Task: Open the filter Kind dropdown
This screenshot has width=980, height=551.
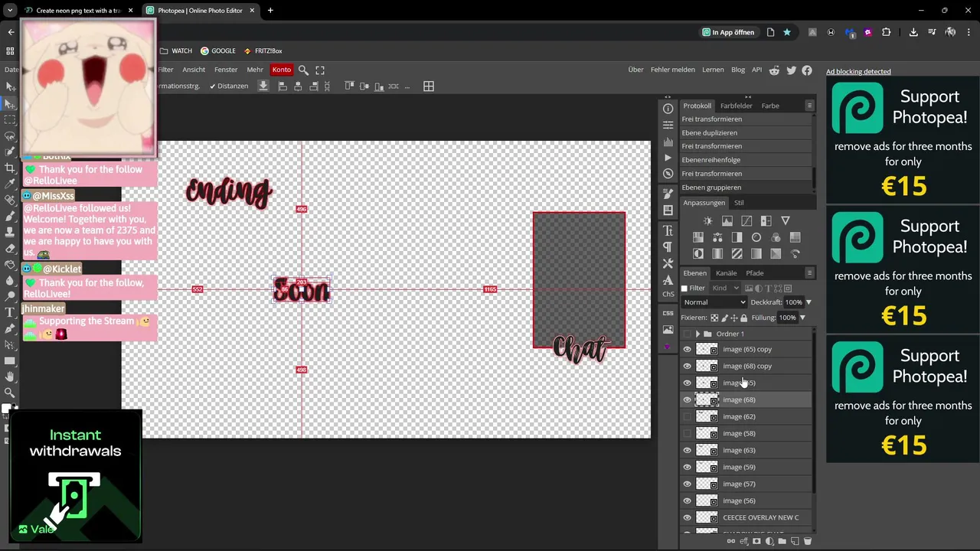Action: pos(725,289)
